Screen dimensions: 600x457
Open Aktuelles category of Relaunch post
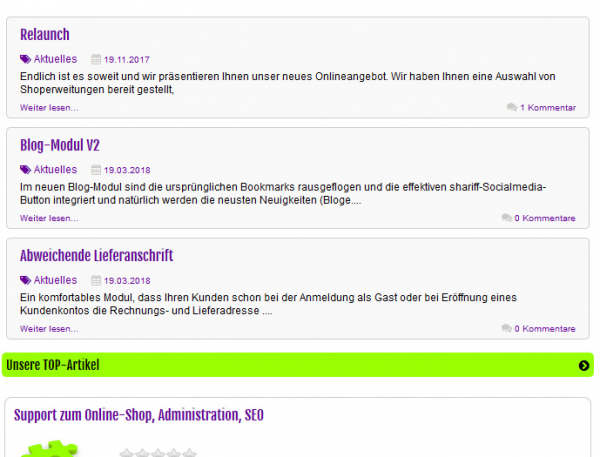point(55,59)
